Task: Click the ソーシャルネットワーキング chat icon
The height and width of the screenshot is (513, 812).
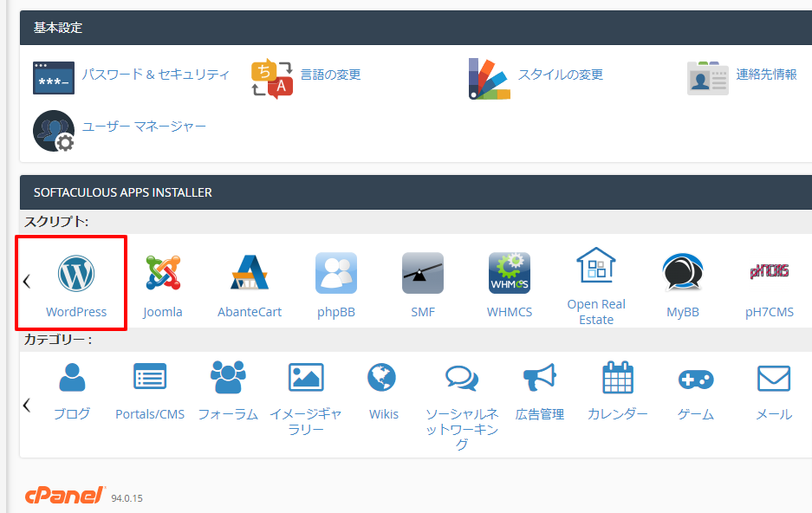Action: (462, 379)
